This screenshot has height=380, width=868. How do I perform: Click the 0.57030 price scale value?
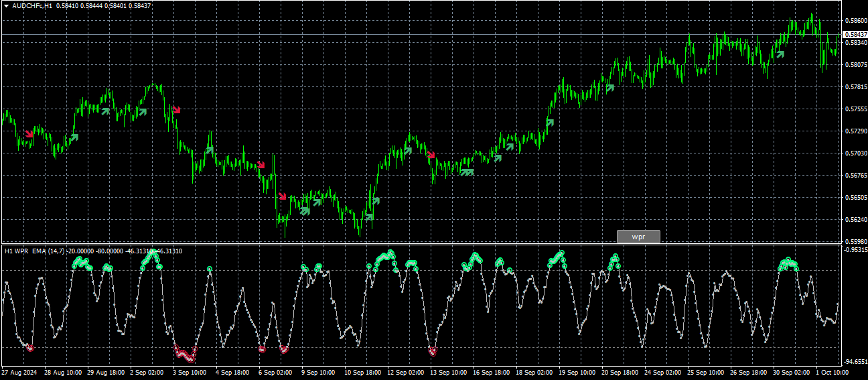click(x=855, y=153)
